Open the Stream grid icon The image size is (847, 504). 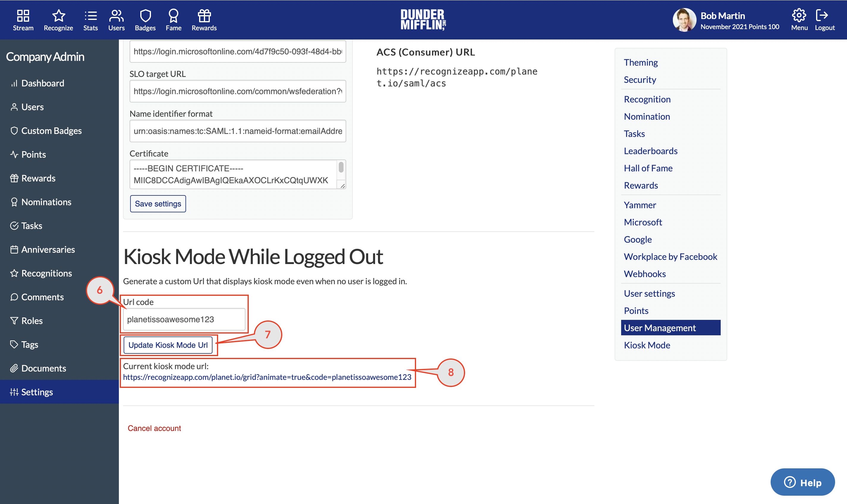tap(23, 16)
